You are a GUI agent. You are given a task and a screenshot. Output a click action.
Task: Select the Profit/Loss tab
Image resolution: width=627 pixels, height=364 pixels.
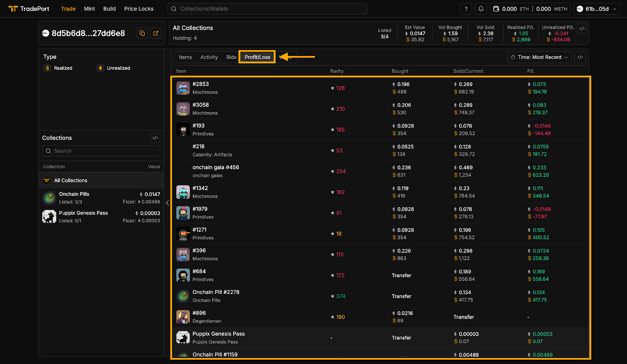tap(257, 57)
